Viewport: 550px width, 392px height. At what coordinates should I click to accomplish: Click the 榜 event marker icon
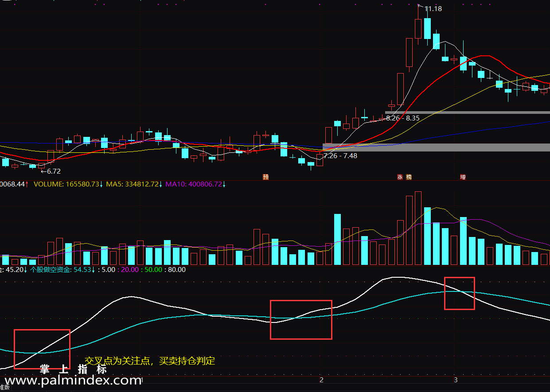[x=409, y=177]
